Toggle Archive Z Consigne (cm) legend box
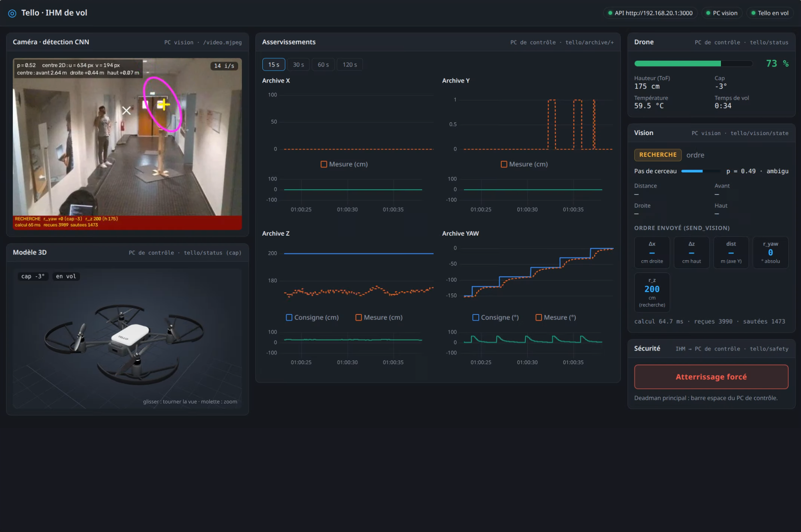This screenshot has height=532, width=801. (289, 317)
